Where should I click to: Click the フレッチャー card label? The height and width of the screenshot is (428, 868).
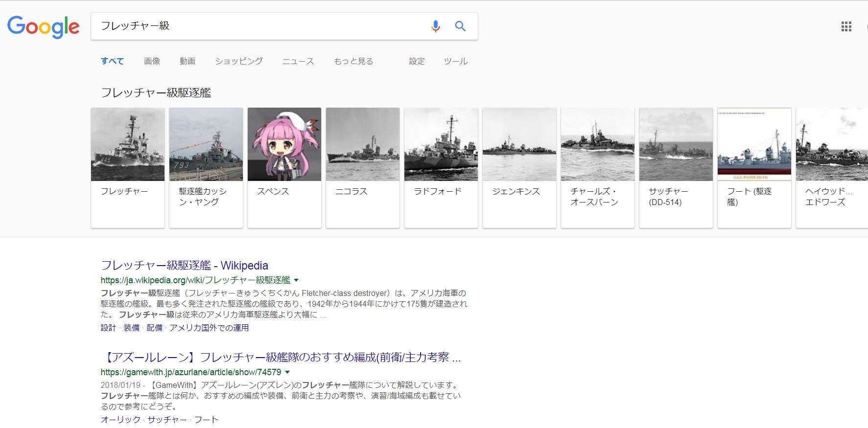(124, 191)
